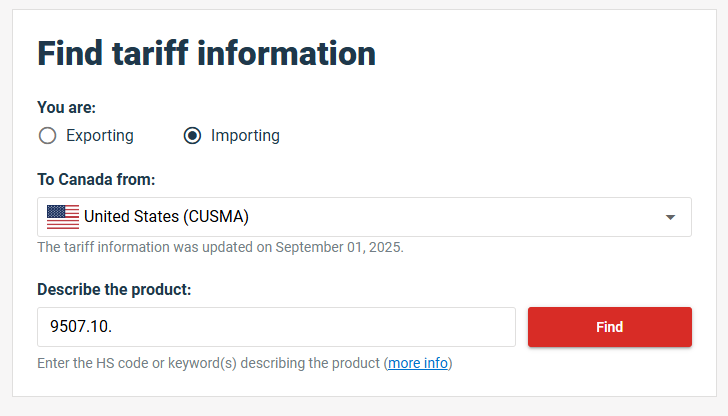The height and width of the screenshot is (416, 728).
Task: Click the "September 01, 2025" date text
Action: tap(338, 246)
